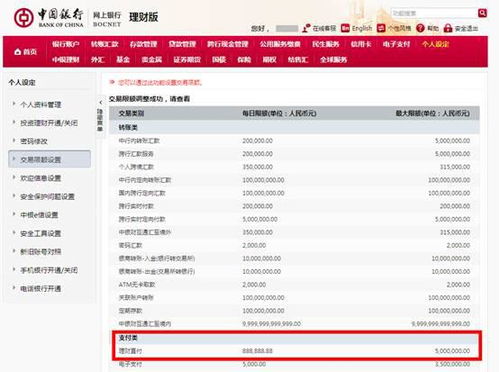The width and height of the screenshot is (499, 372).
Task: Click the 交易限额调整成功 confirmation message
Action: click(149, 99)
